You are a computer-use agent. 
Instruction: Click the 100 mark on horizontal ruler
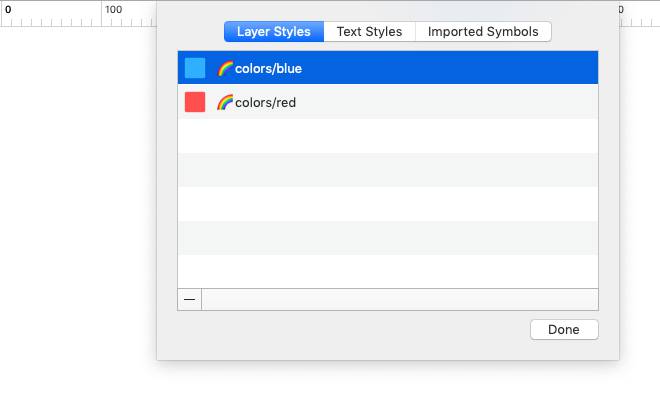[113, 10]
